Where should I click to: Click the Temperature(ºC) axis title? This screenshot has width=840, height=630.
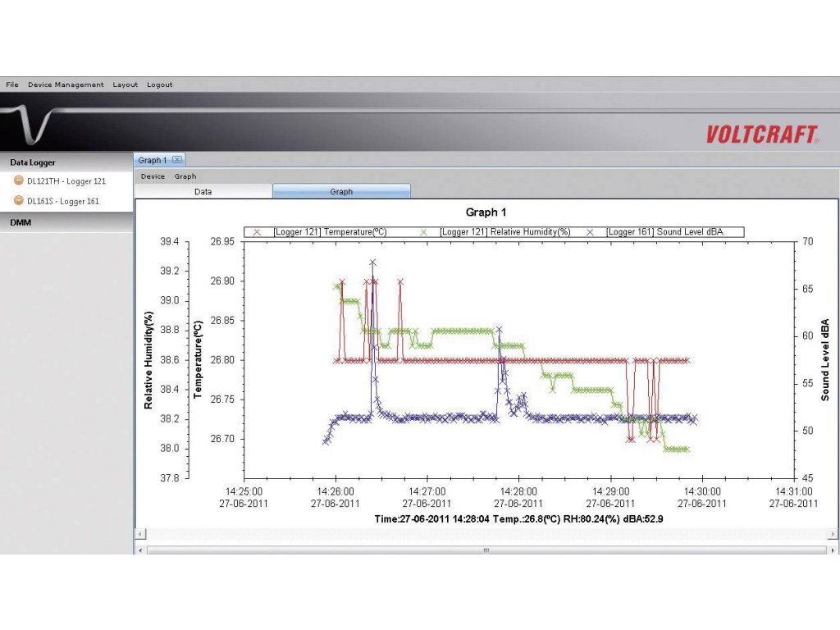(x=198, y=359)
